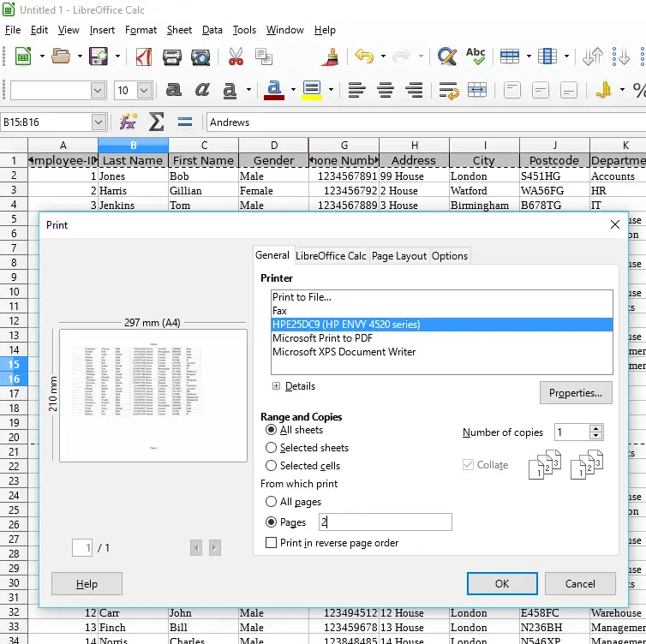This screenshot has width=646, height=644.
Task: Toggle Underline formatting icon
Action: (x=230, y=90)
